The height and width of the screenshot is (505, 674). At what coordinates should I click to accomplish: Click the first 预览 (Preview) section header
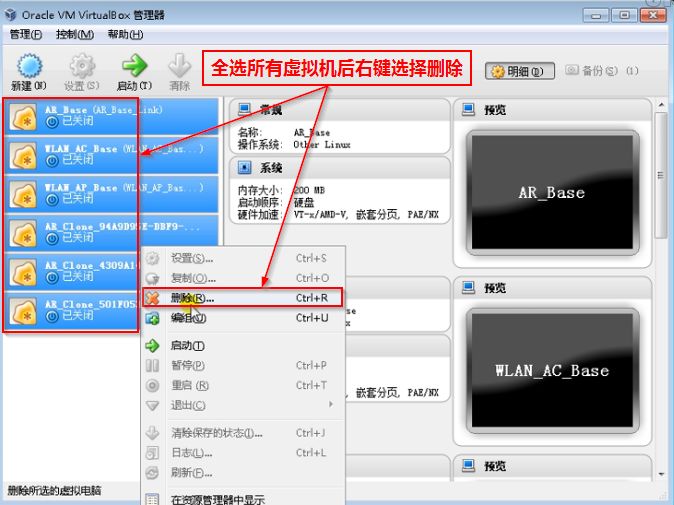[552, 110]
